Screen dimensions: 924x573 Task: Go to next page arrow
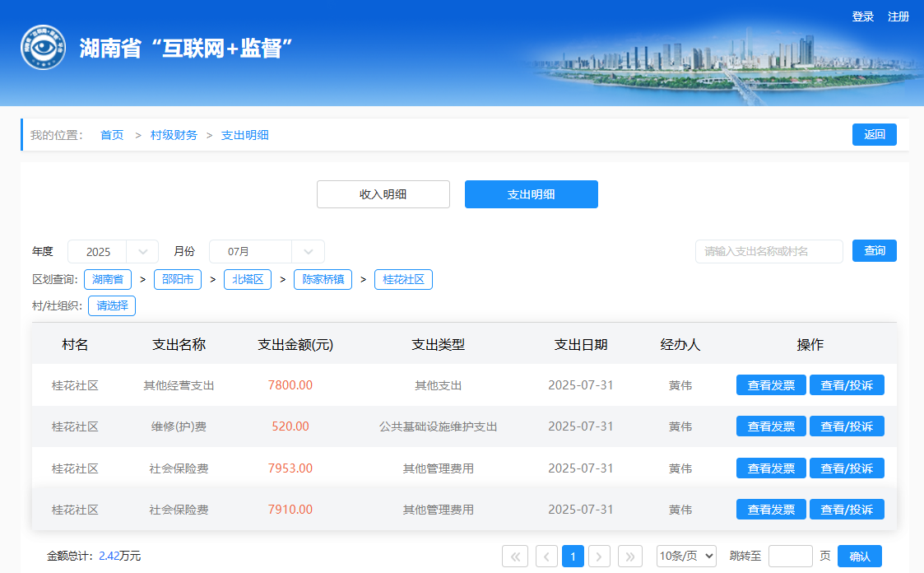click(600, 557)
